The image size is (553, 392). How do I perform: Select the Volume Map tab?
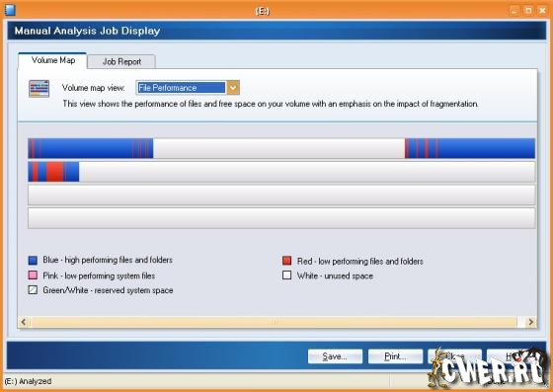[x=53, y=60]
